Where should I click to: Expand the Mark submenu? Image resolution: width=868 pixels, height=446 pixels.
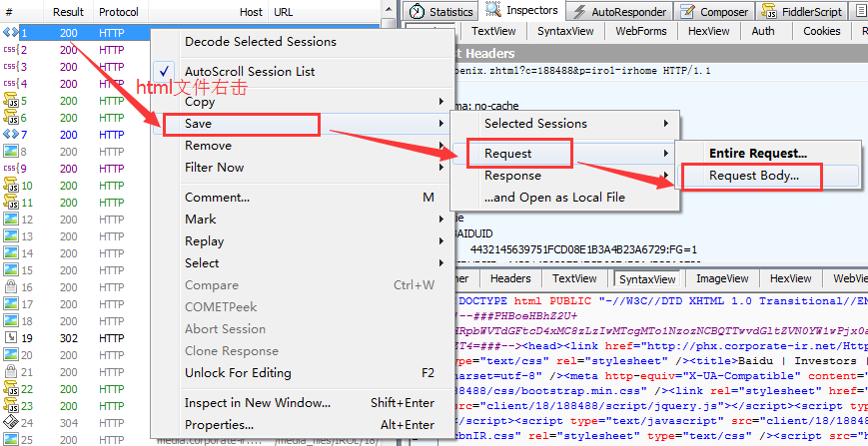[301, 220]
